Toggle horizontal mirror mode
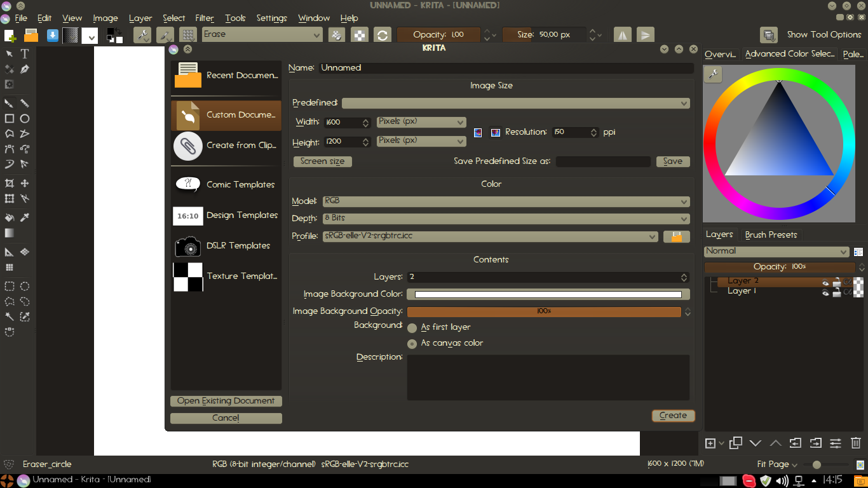 622,35
